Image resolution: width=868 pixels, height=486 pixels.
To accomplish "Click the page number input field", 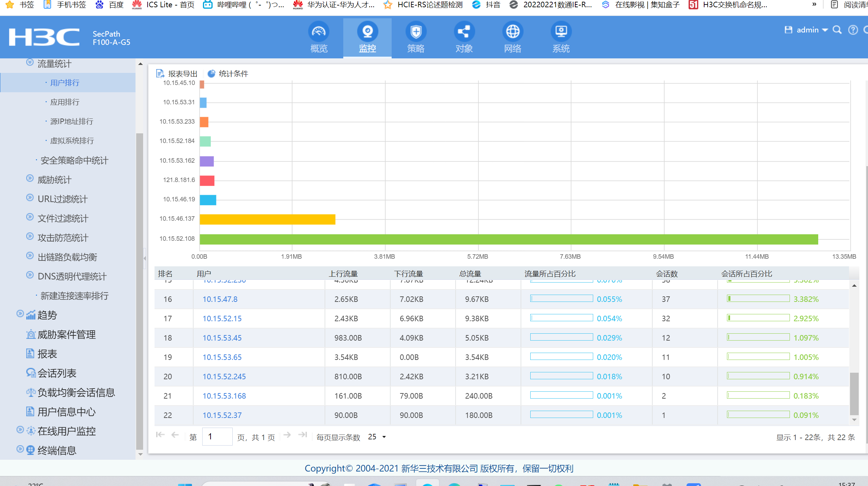I will 217,437.
